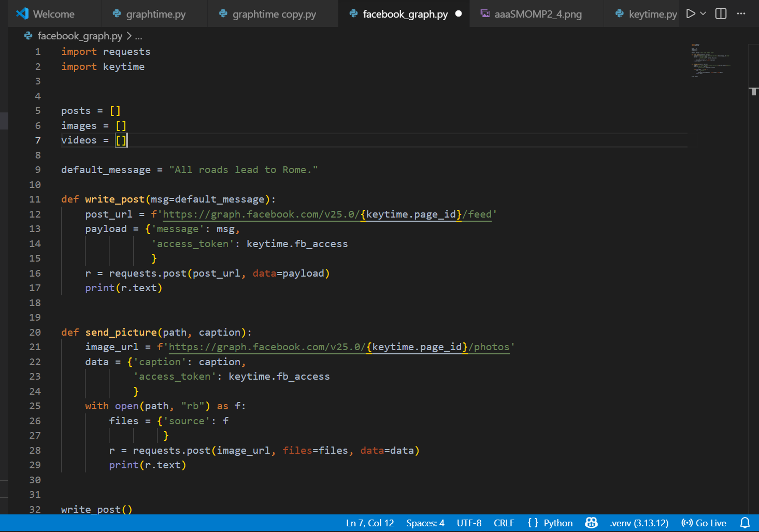Click the graph.facebook.com feed URL link
The width and height of the screenshot is (759, 532).
pyautogui.click(x=327, y=214)
